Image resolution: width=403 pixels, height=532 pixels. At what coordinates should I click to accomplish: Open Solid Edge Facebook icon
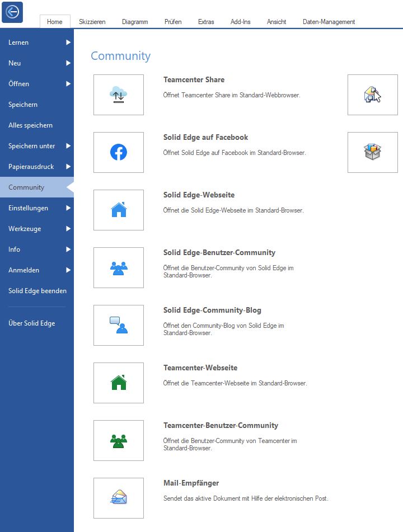(x=119, y=152)
